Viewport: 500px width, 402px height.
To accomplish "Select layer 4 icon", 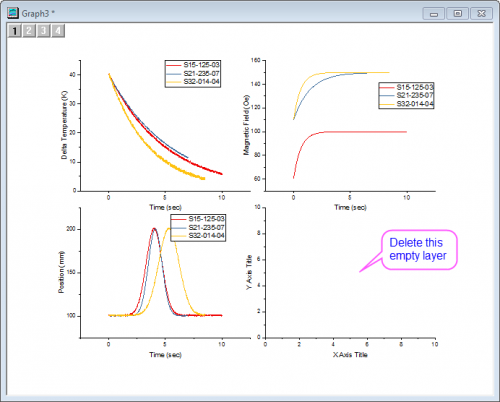I will [x=58, y=31].
